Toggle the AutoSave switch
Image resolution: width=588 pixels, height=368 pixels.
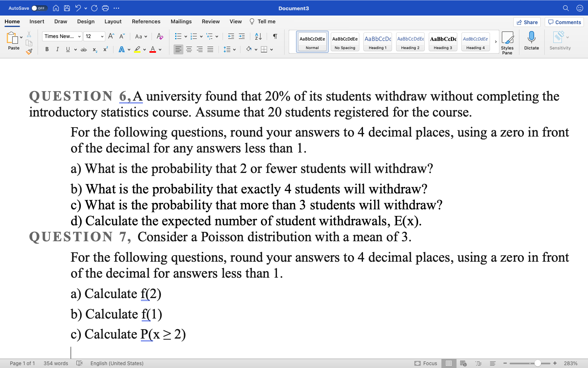39,8
